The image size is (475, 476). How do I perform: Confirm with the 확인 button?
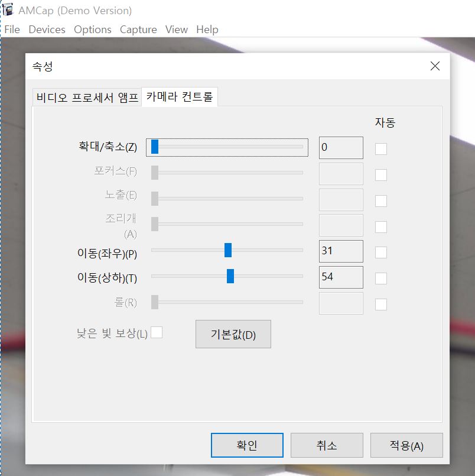[247, 445]
